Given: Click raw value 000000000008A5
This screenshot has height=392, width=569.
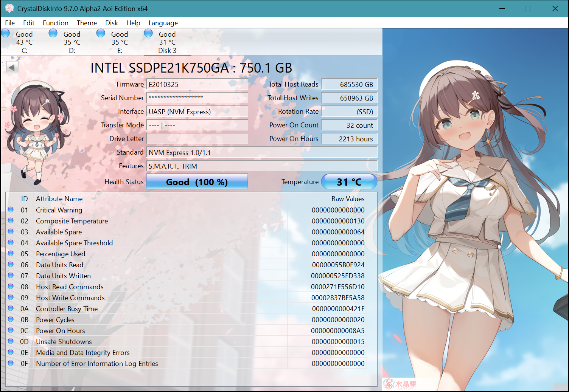Looking at the screenshot, I should [x=338, y=330].
